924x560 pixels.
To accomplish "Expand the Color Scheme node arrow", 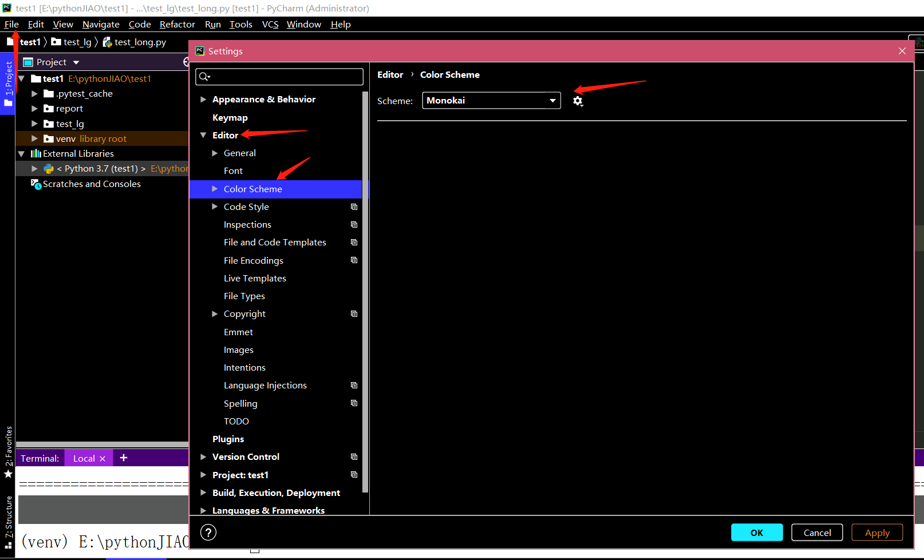I will [x=215, y=189].
